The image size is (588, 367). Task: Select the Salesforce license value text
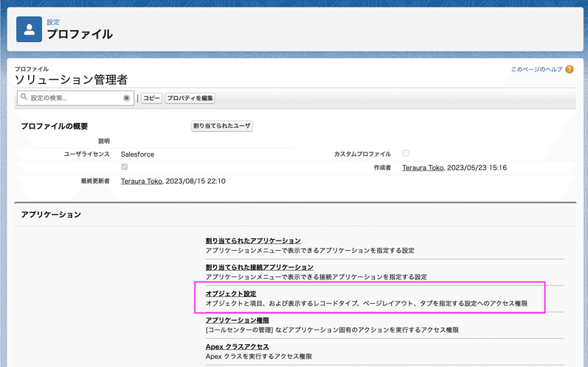[137, 154]
